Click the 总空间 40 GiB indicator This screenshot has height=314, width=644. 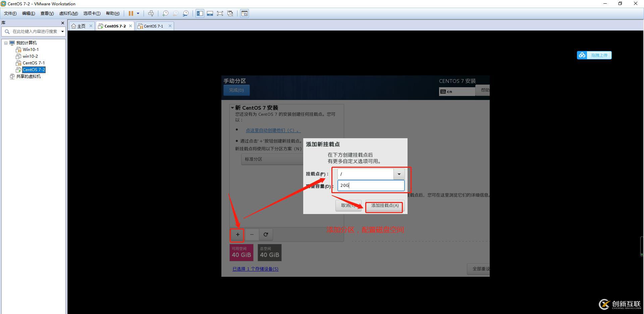pyautogui.click(x=270, y=253)
